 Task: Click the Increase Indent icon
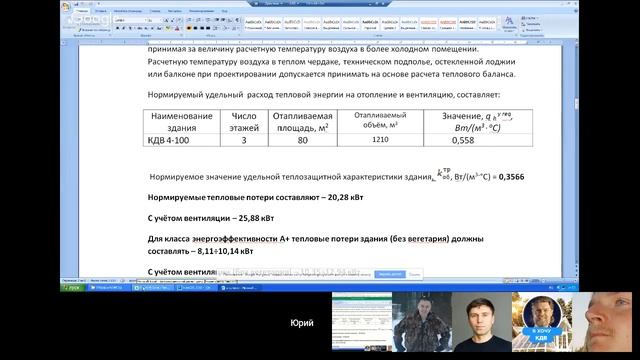click(223, 20)
